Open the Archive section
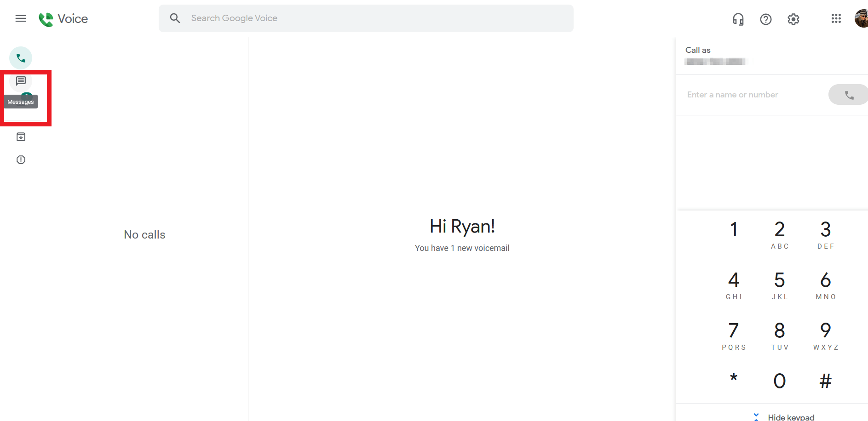Viewport: 868px width, 421px height. (21, 137)
